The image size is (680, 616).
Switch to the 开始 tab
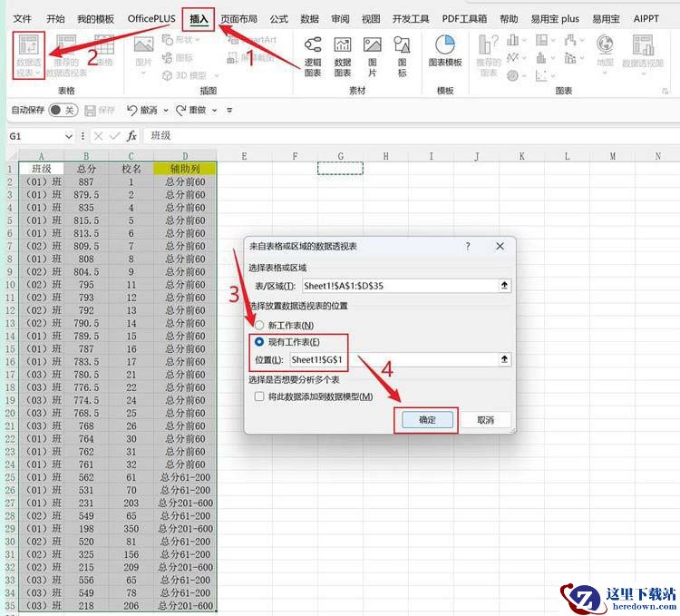tap(55, 19)
